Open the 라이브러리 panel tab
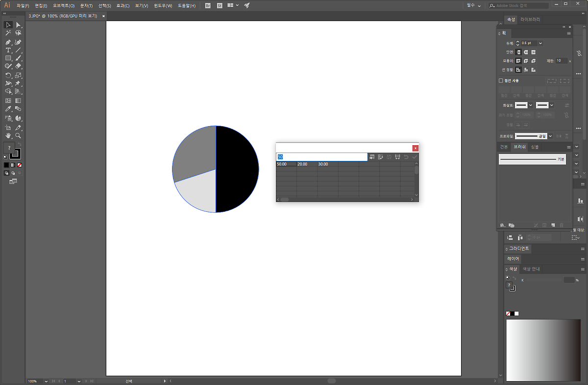 coord(530,20)
